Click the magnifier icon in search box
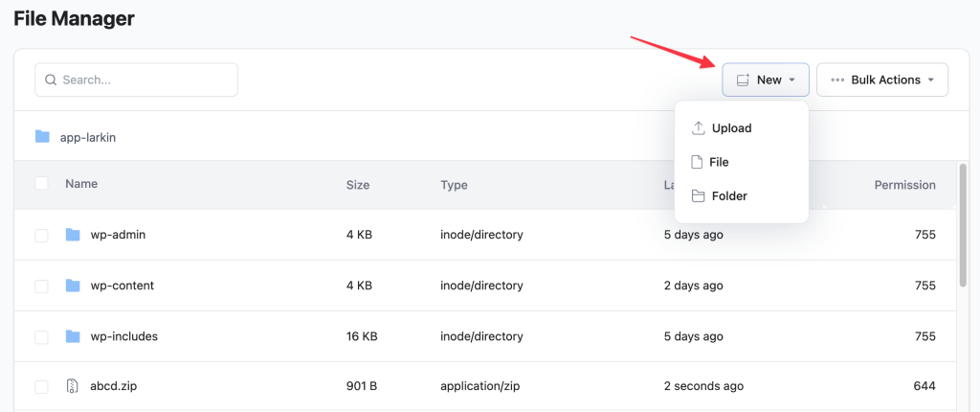 (52, 80)
